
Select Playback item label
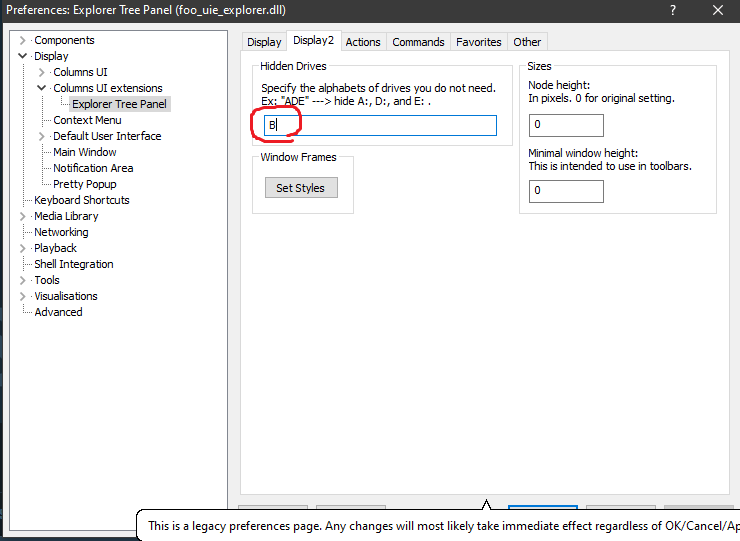tap(55, 248)
